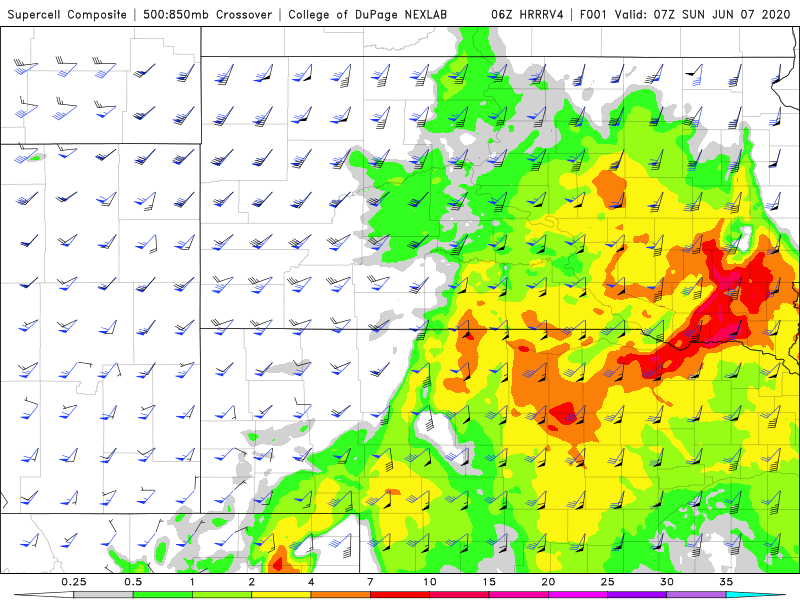Screen dimensions: 800x600
Task: Click the legend value 35
Action: [x=726, y=582]
